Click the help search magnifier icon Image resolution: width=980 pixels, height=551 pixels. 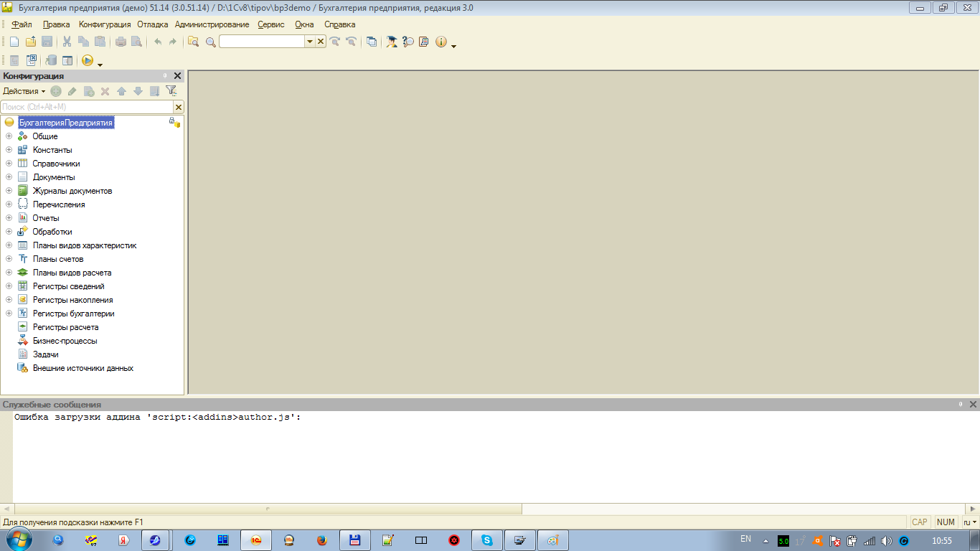click(407, 42)
